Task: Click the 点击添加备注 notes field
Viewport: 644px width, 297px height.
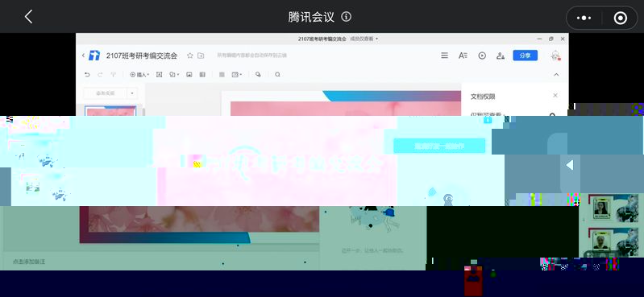Action: point(29,262)
